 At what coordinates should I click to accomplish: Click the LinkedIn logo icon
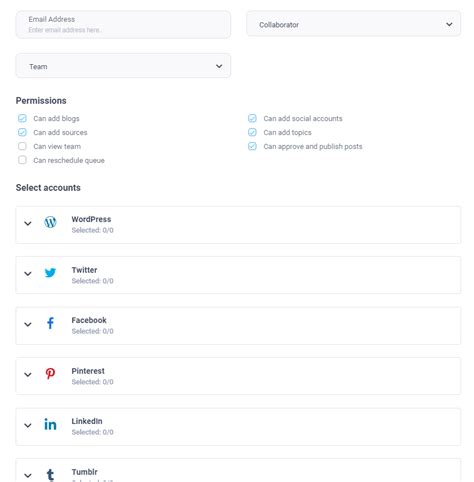pos(50,424)
